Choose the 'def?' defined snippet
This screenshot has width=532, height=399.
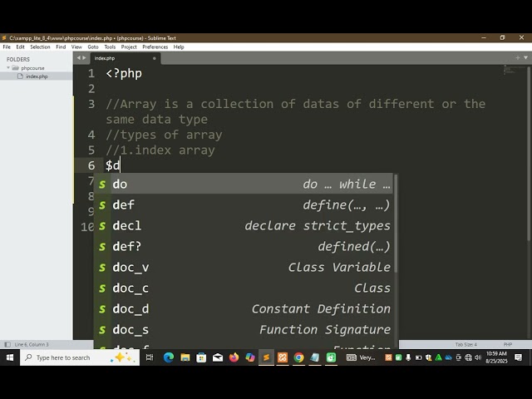pos(244,246)
